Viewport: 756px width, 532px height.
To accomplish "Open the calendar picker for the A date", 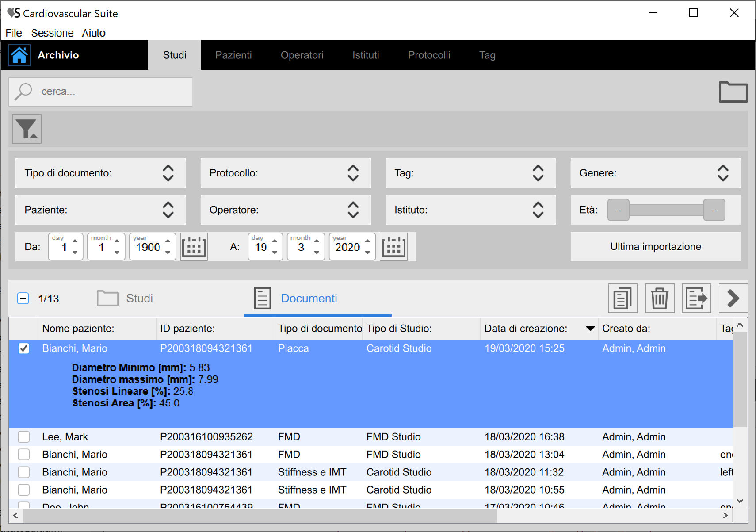I will point(393,247).
